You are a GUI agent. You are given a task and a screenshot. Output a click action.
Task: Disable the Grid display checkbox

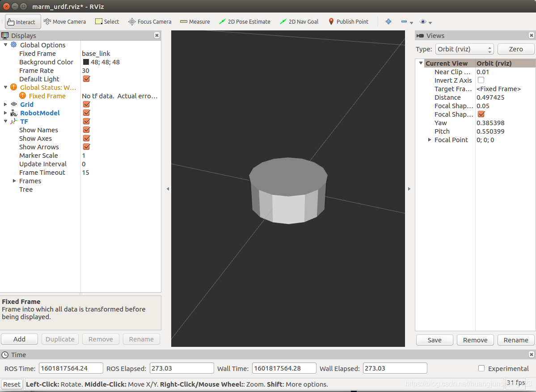pyautogui.click(x=86, y=104)
